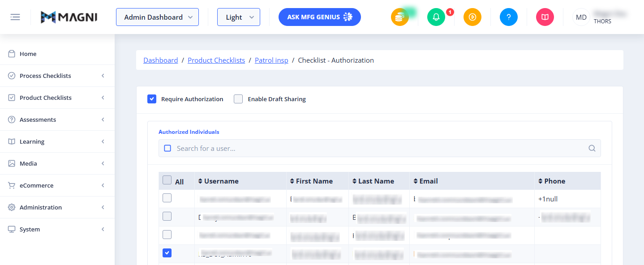Open the Light theme dropdown
The height and width of the screenshot is (265, 644).
point(239,17)
